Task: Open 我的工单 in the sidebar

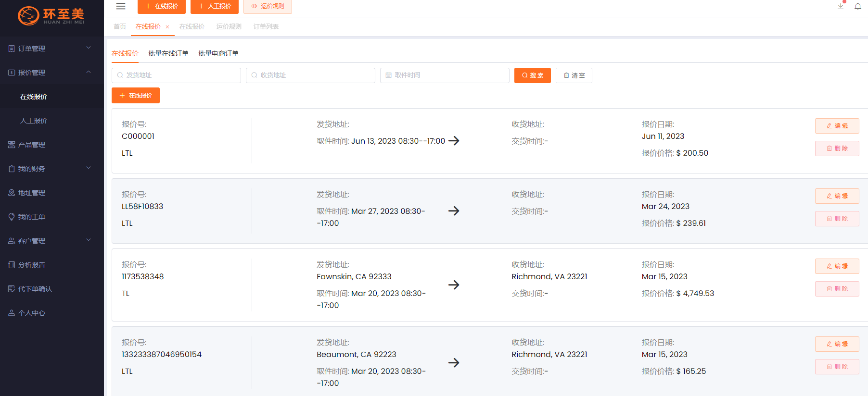Action: (x=32, y=217)
